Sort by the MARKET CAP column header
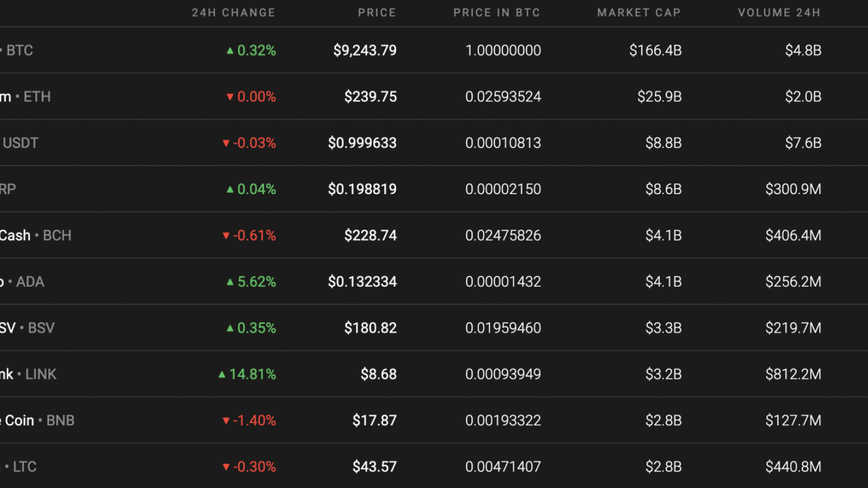The image size is (868, 488). 639,12
